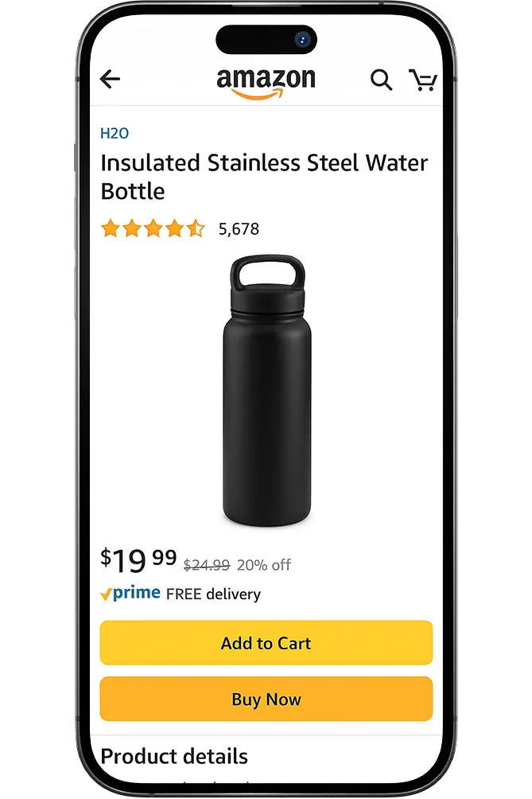
Task: Open search with the magnifier icon
Action: tap(381, 80)
